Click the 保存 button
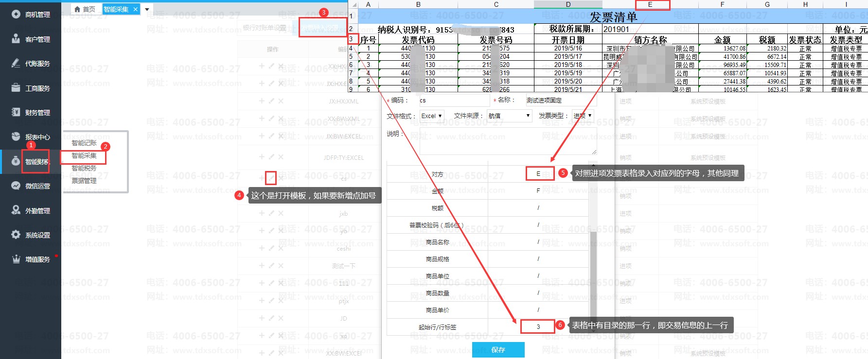The image size is (868, 359). [498, 350]
